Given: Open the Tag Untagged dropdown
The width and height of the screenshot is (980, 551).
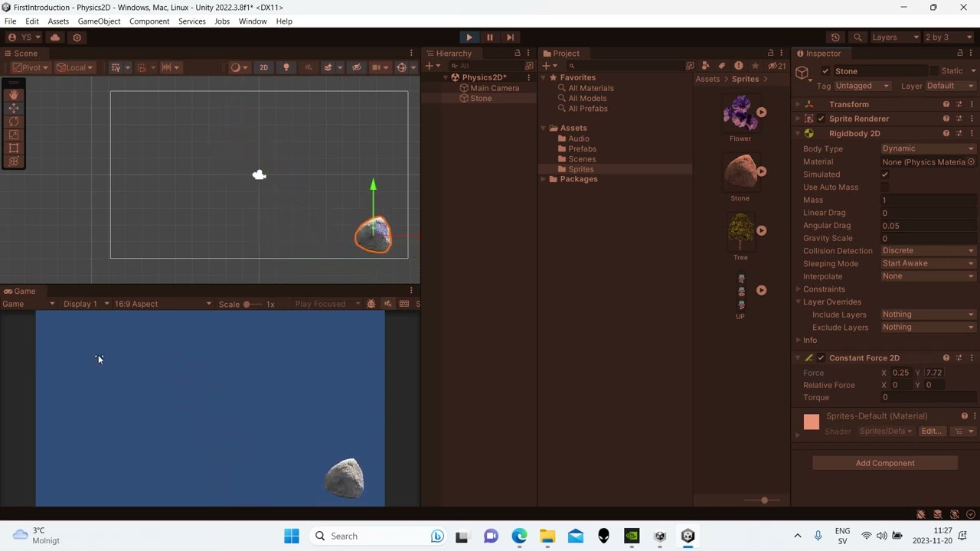Looking at the screenshot, I should coord(862,86).
